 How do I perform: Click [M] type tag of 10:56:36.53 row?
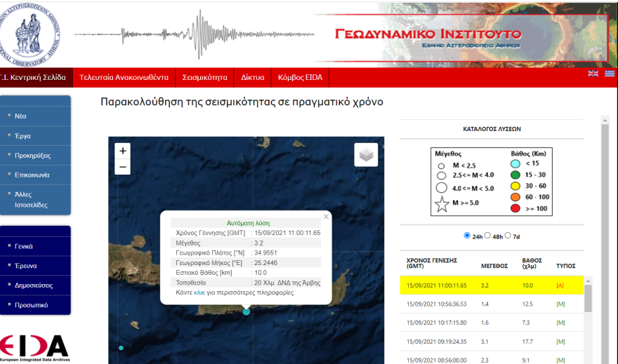pyautogui.click(x=560, y=304)
